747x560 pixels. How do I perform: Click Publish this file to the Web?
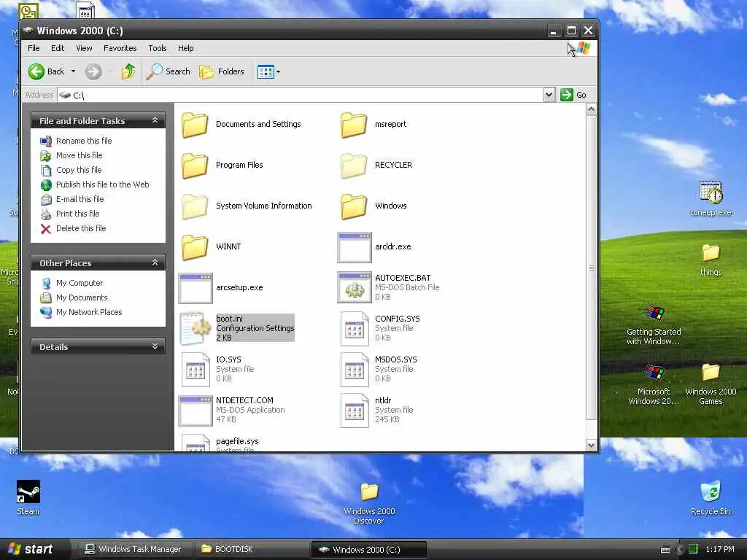pyautogui.click(x=102, y=184)
